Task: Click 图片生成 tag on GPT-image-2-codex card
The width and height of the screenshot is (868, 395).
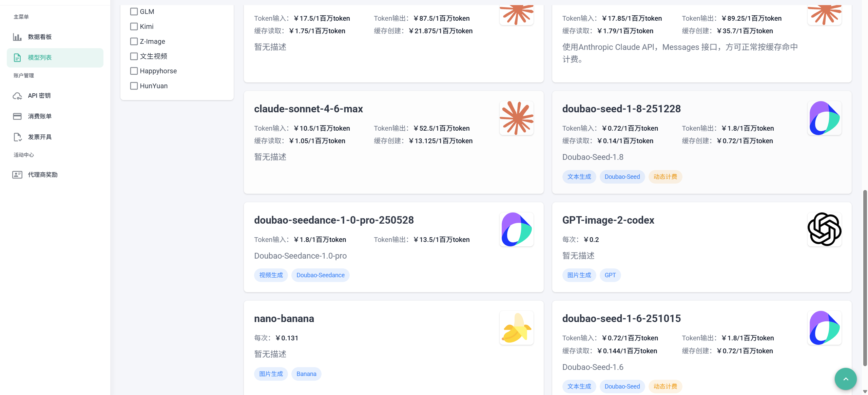Action: coord(579,275)
